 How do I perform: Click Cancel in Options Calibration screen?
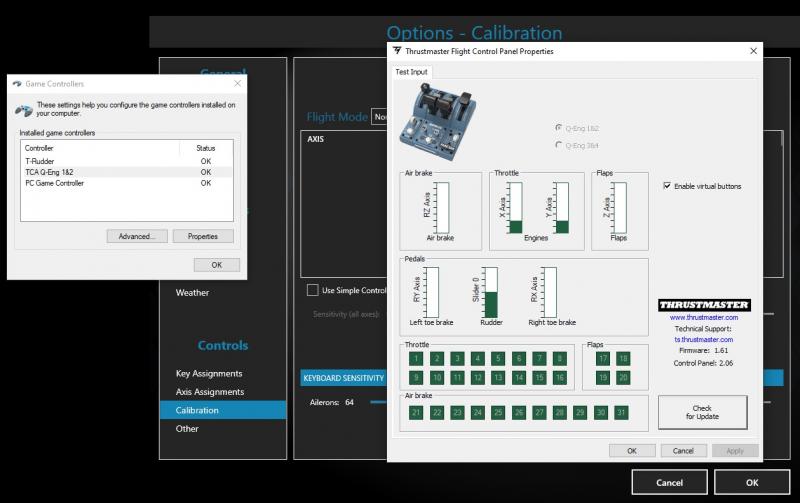[x=669, y=483]
